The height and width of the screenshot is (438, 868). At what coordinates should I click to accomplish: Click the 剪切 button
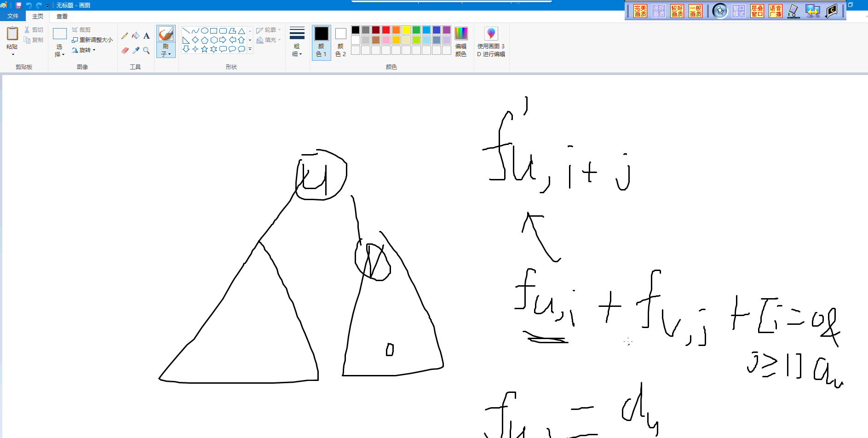click(34, 30)
